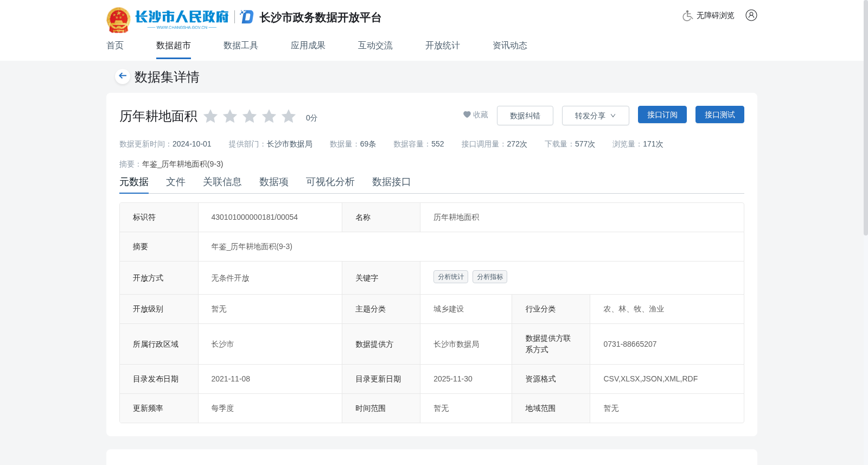Click the page vertical scrollbar thumb
Image resolution: width=868 pixels, height=465 pixels.
tap(865, 117)
